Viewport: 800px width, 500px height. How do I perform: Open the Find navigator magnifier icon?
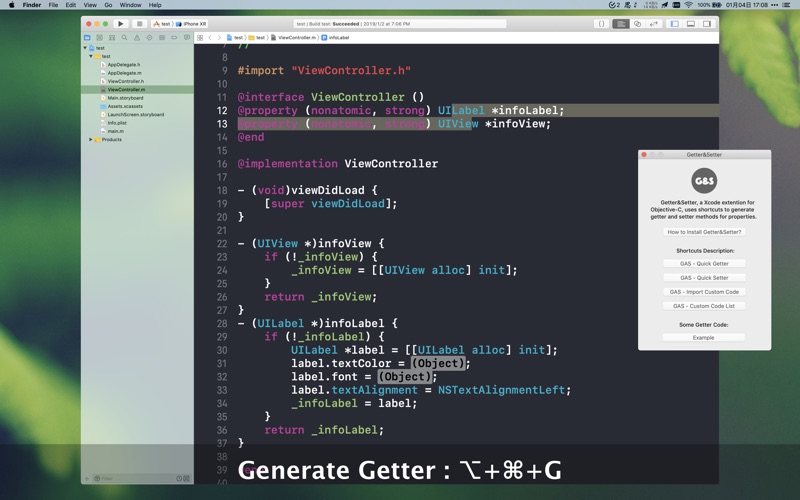pyautogui.click(x=124, y=37)
